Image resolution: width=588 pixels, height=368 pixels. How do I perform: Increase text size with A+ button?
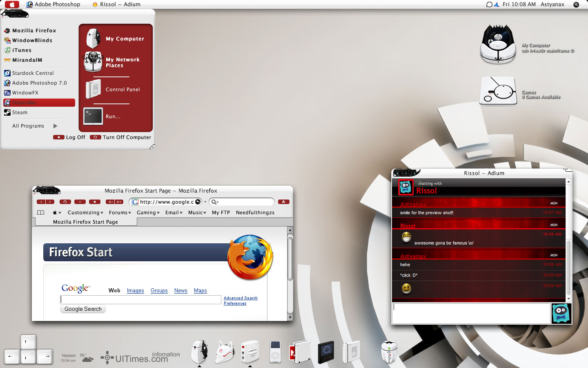119,202
